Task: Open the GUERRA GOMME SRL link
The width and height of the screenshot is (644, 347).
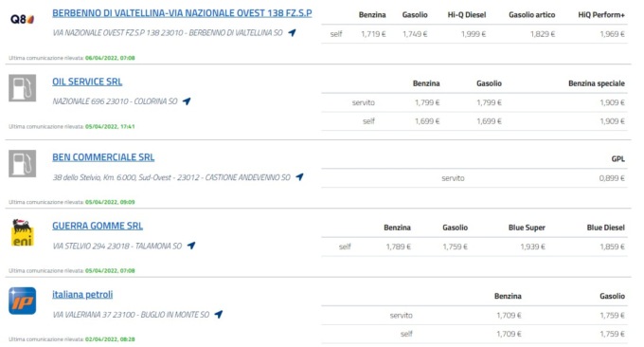Action: pyautogui.click(x=98, y=227)
